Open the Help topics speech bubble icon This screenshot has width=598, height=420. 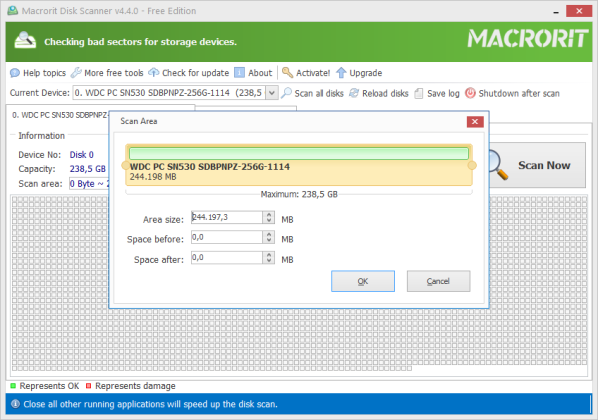point(14,73)
